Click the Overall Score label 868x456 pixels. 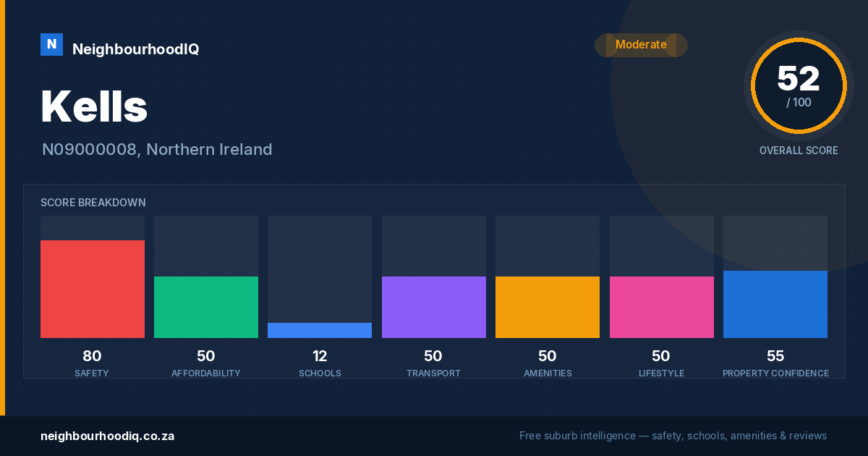[799, 151]
